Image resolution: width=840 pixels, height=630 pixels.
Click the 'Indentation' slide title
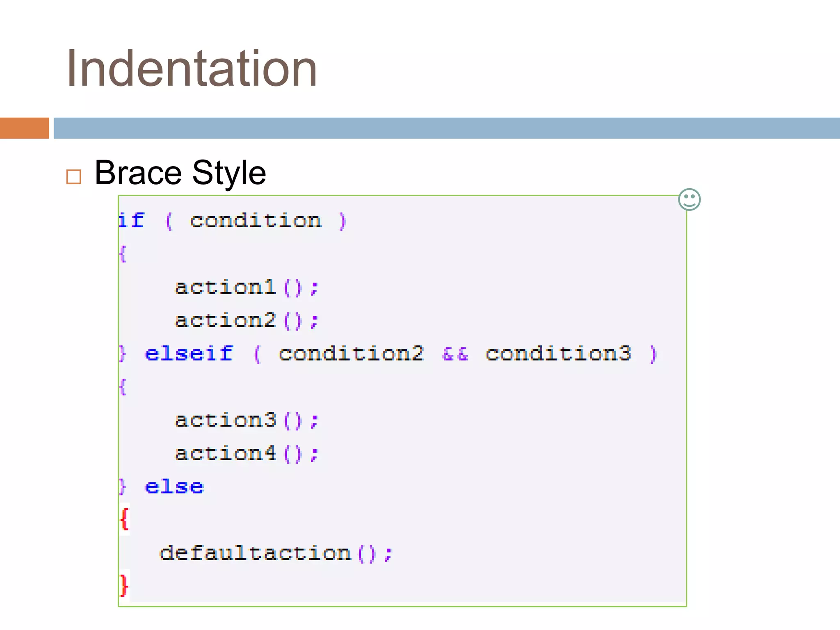click(x=192, y=68)
